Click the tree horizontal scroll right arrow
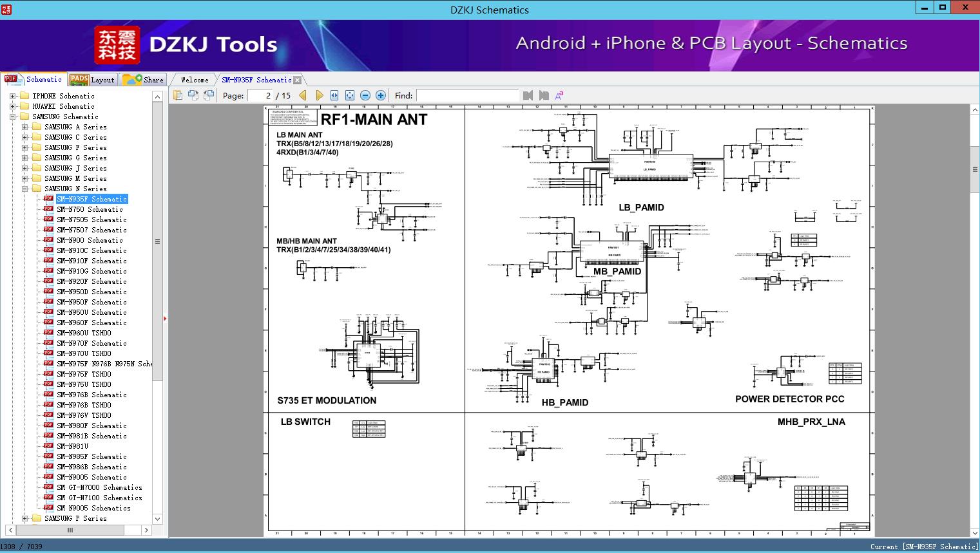 click(x=146, y=530)
